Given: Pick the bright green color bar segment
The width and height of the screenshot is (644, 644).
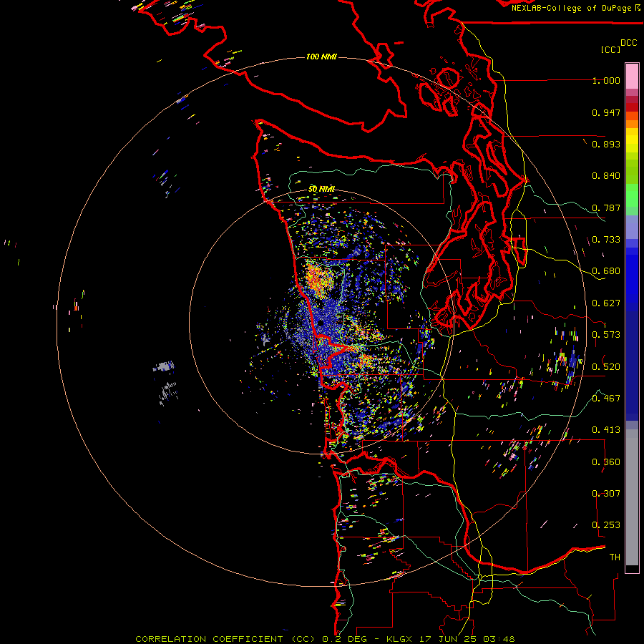Looking at the screenshot, I should [x=632, y=195].
